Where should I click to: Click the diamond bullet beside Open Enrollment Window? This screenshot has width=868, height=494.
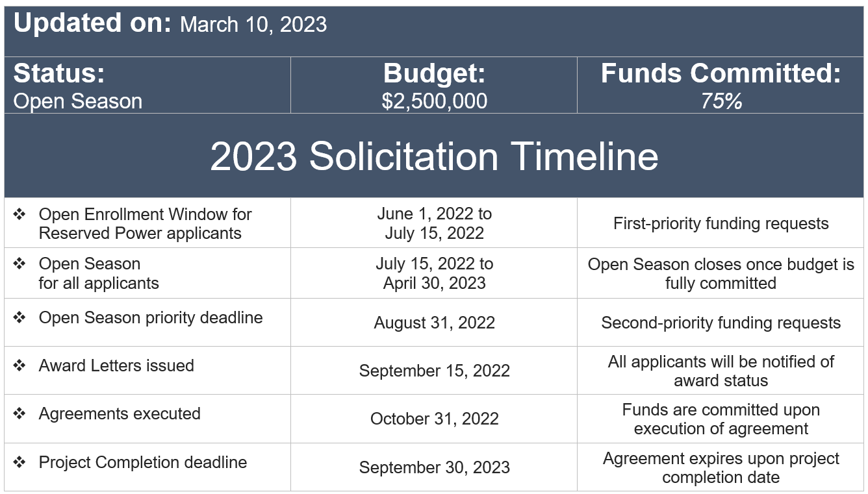19,214
